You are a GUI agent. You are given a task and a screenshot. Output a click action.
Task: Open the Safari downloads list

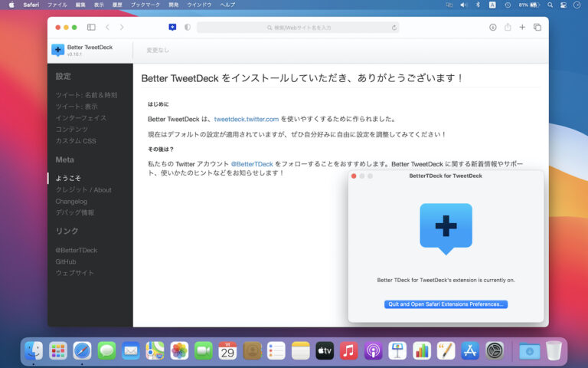click(493, 27)
